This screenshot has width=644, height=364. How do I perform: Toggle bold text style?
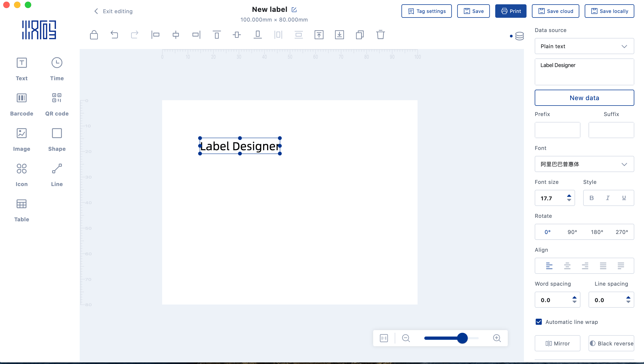pos(591,198)
